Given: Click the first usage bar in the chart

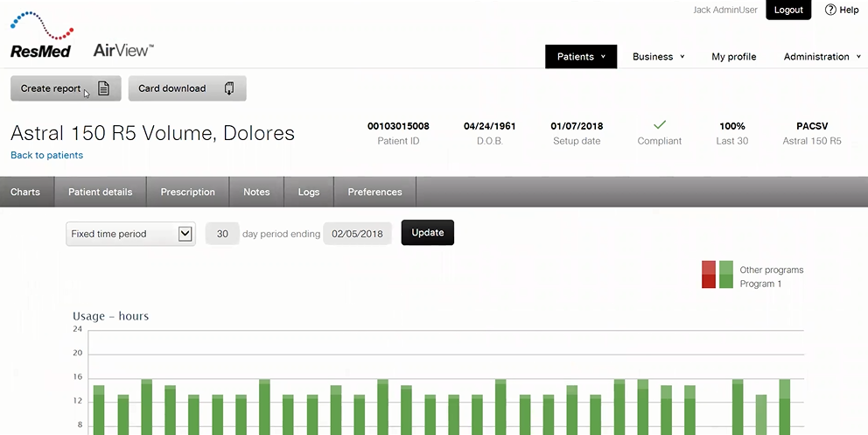Looking at the screenshot, I should click(x=99, y=410).
